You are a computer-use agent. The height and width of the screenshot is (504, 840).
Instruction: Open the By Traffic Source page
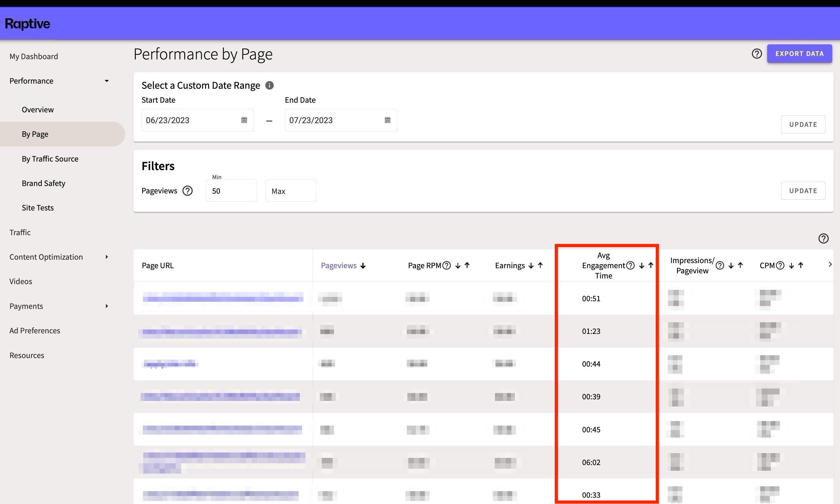click(50, 159)
